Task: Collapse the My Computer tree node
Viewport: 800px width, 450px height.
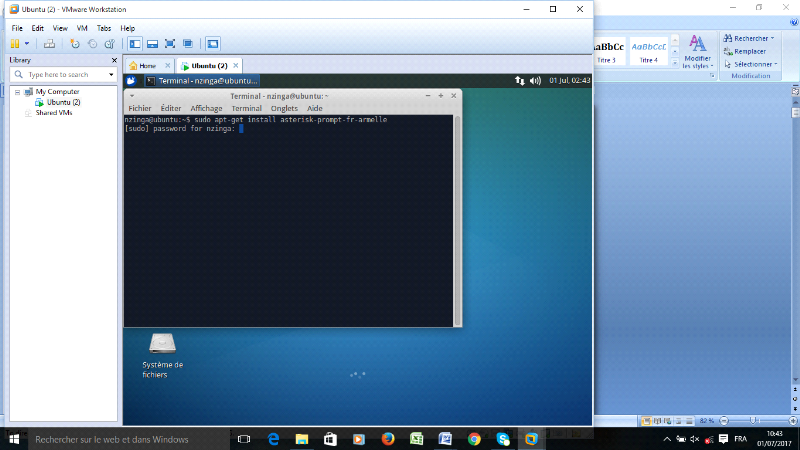Action: pos(16,92)
